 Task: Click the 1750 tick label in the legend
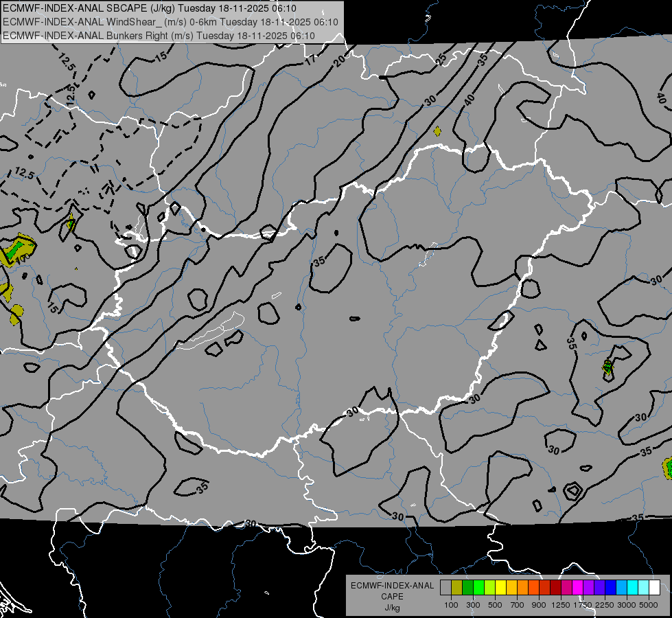(583, 605)
